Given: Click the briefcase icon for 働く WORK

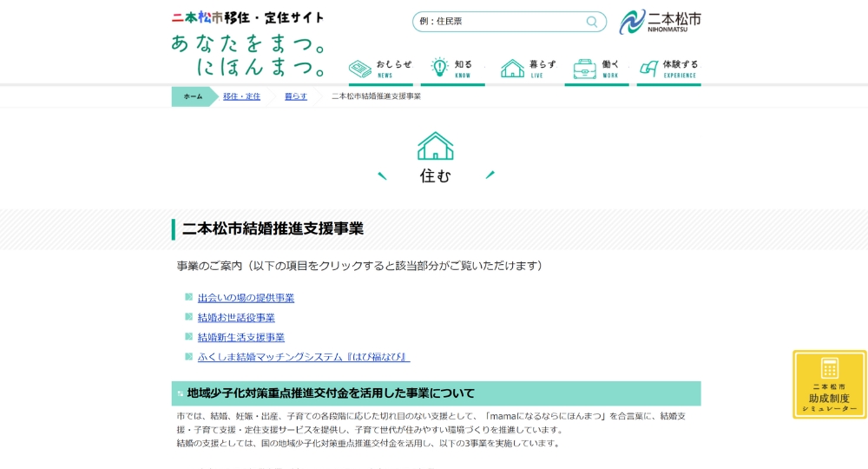Looking at the screenshot, I should [585, 69].
